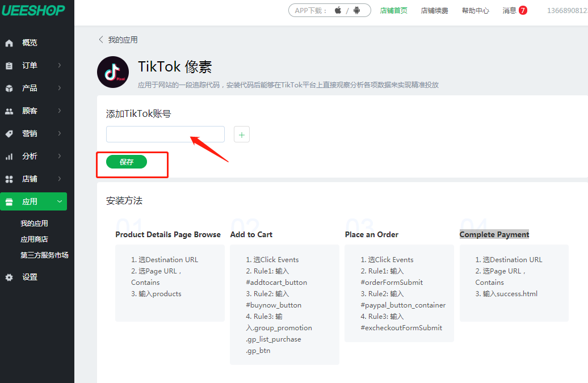Expand the 店铺 menu arrow

tap(60, 179)
